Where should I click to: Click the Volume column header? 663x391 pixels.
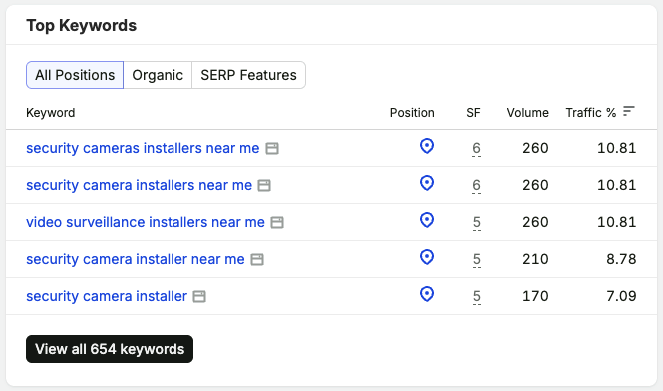[528, 113]
